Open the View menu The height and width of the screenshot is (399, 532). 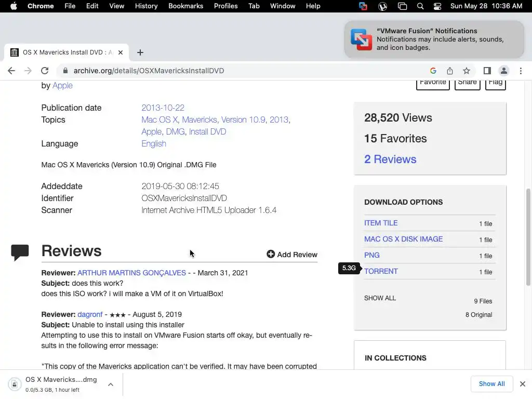tap(116, 6)
